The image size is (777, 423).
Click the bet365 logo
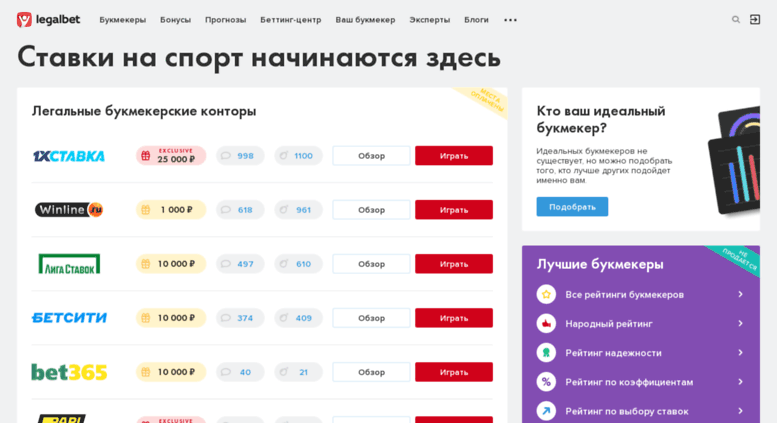[69, 372]
